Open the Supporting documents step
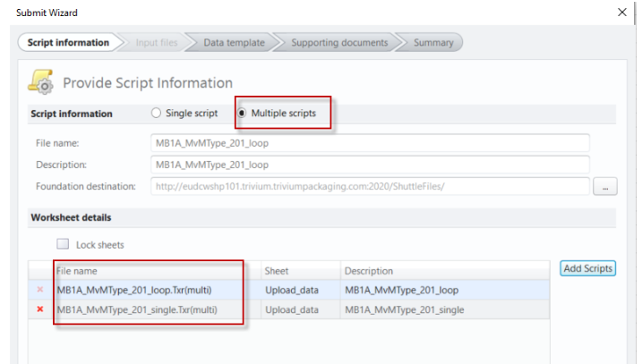Viewport: 642px width, 364px height. [x=339, y=42]
